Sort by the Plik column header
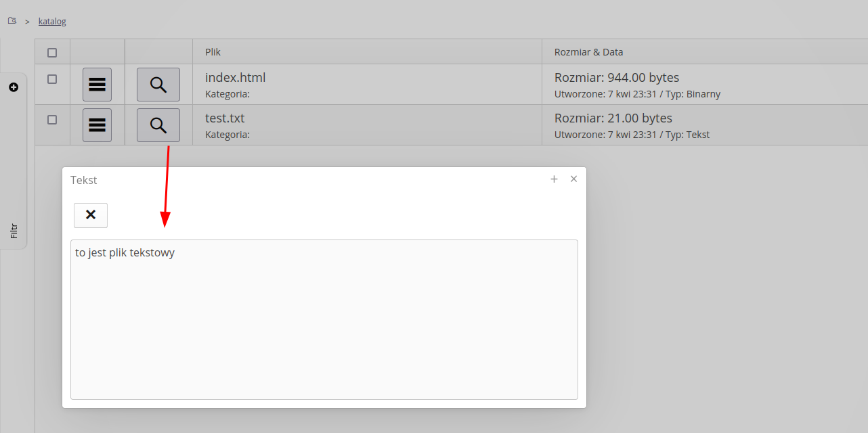Viewport: 868px width, 433px height. (x=213, y=52)
